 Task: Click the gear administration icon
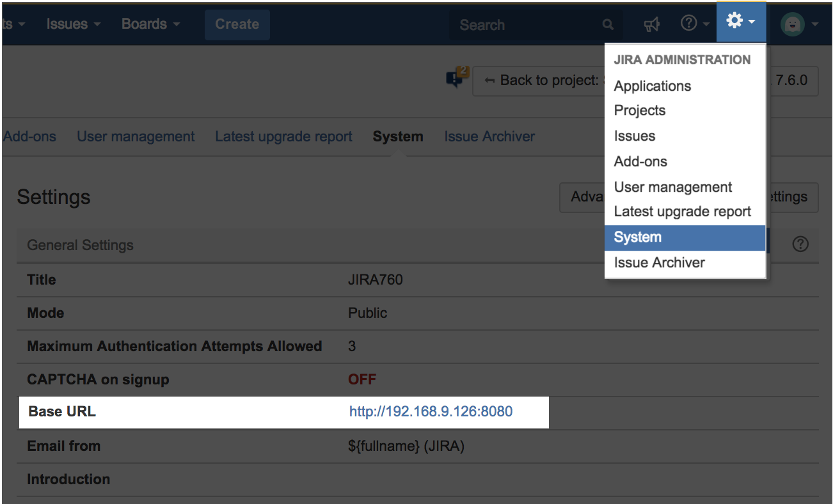point(740,22)
